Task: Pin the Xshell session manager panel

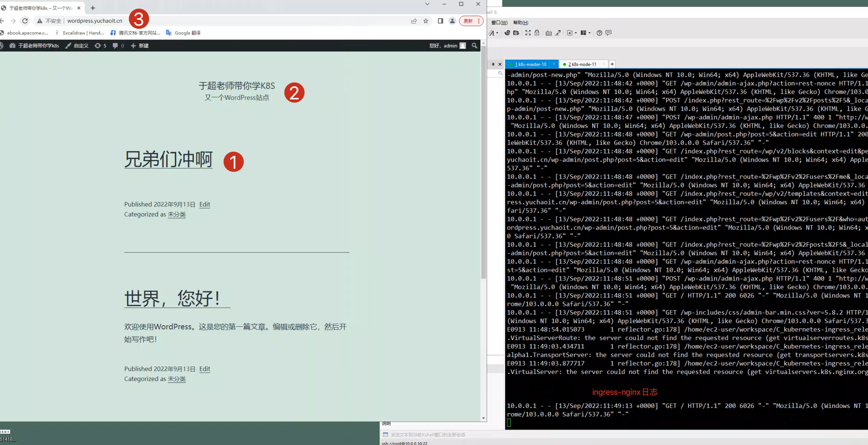Action: pos(493,64)
